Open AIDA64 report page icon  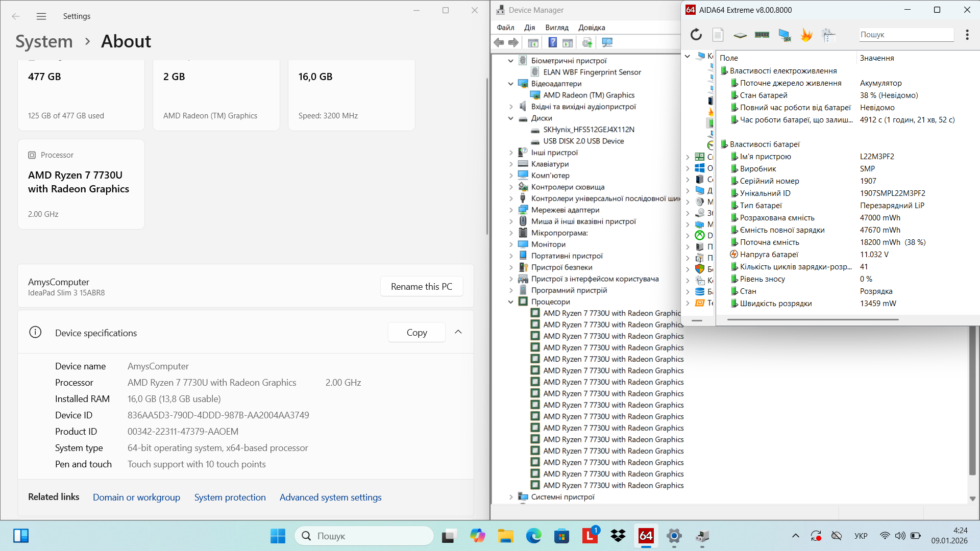point(718,35)
